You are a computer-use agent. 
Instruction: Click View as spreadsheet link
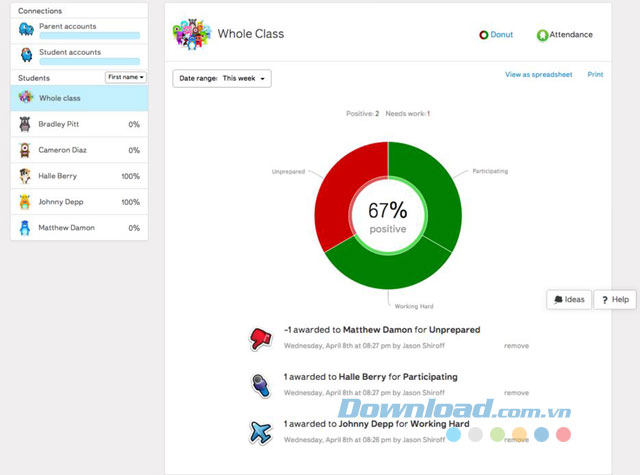pyautogui.click(x=538, y=75)
